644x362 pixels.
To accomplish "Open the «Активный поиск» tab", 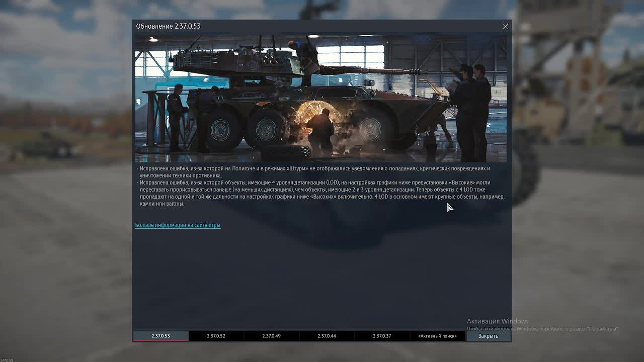I will click(437, 336).
